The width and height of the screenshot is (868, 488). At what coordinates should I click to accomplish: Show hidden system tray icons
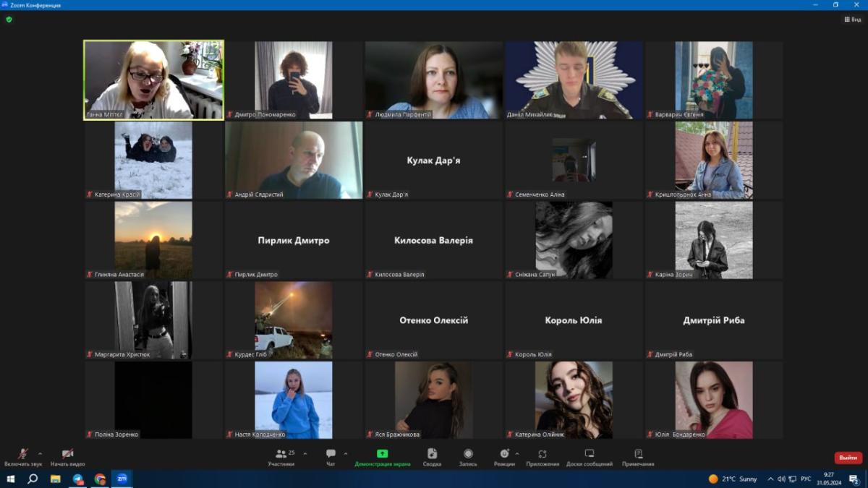click(x=770, y=479)
